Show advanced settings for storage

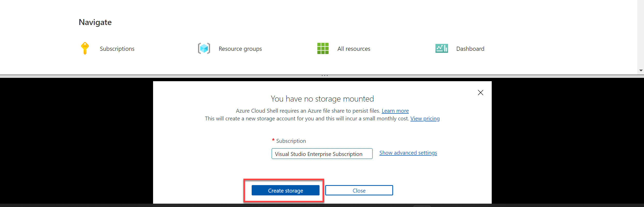click(x=408, y=153)
